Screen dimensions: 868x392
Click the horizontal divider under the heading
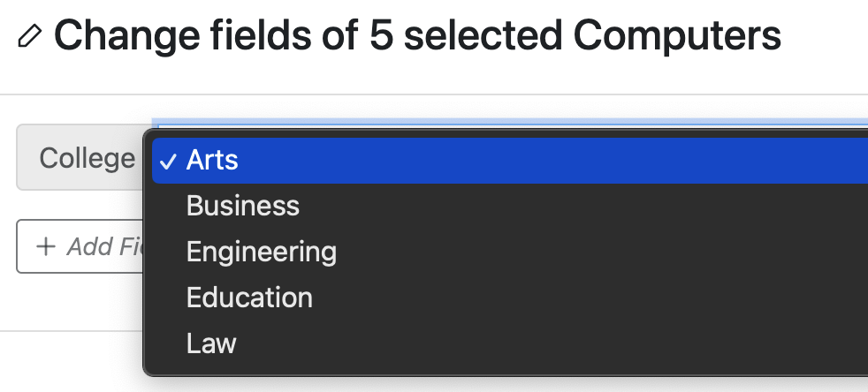(434, 94)
